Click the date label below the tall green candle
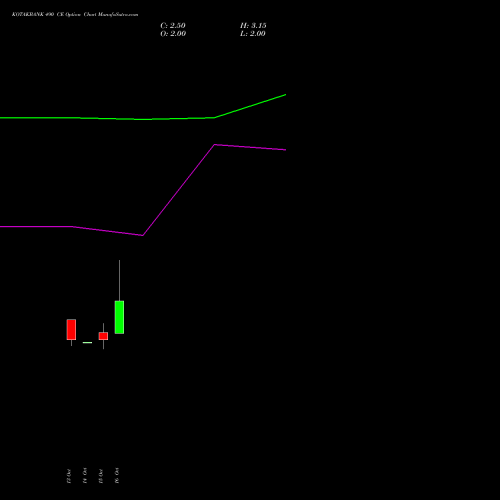Viewport: 500px width, 500px height. (117, 476)
